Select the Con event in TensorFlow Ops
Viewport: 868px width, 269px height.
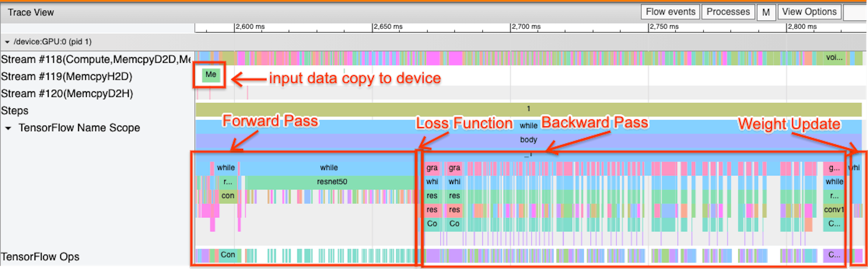228,255
